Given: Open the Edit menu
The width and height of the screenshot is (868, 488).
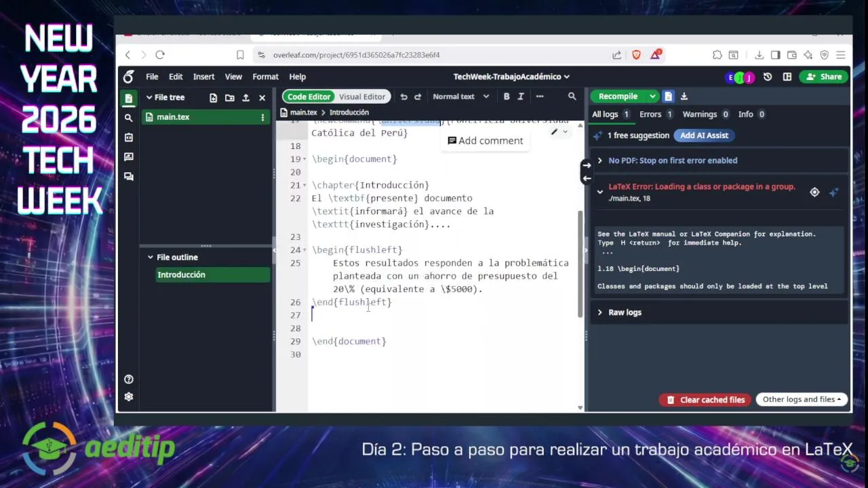Looking at the screenshot, I should (176, 77).
